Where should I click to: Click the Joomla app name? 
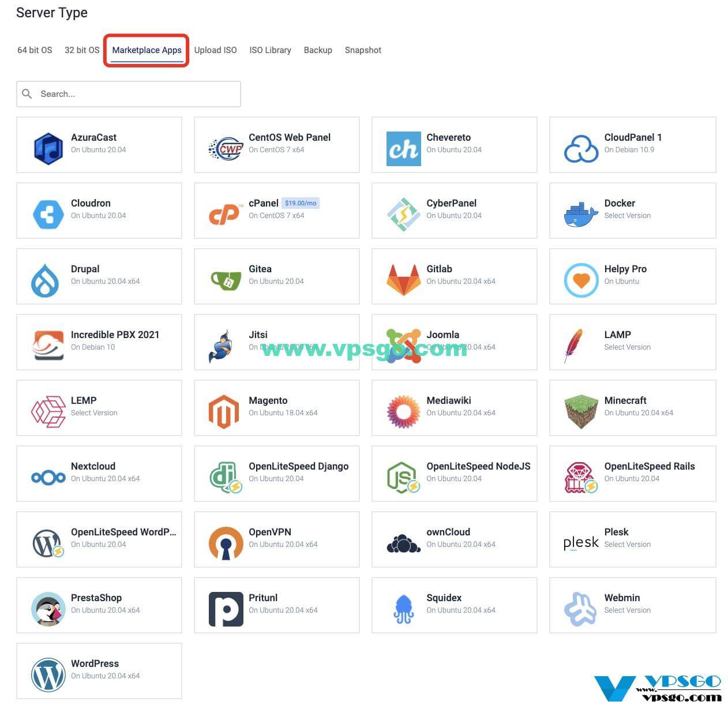443,335
